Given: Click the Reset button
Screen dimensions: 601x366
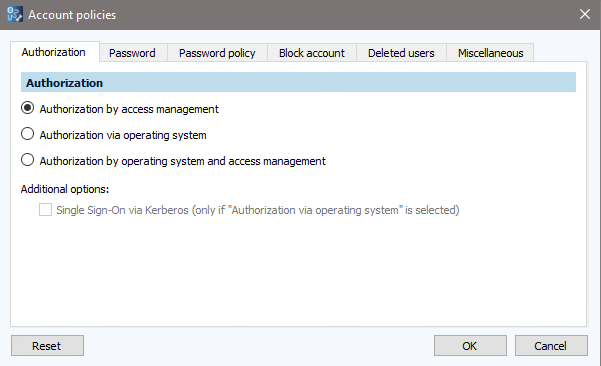Looking at the screenshot, I should [x=47, y=346].
